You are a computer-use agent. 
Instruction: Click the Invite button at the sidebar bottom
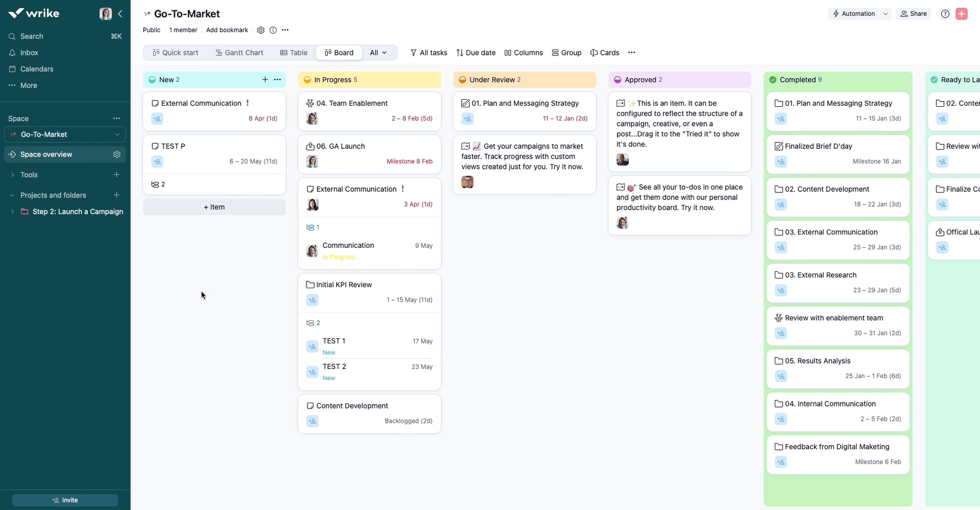click(x=65, y=500)
